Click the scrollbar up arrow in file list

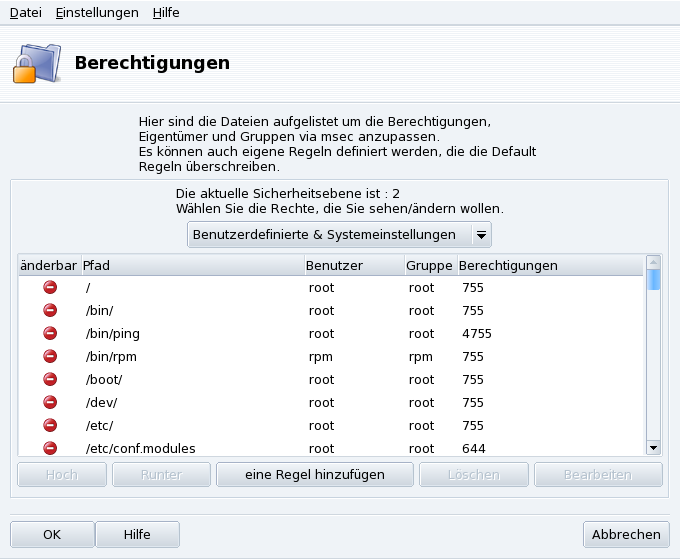click(x=654, y=262)
